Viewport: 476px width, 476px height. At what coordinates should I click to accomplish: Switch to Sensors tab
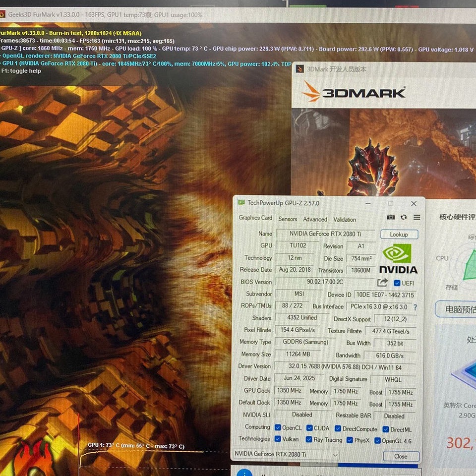click(288, 219)
